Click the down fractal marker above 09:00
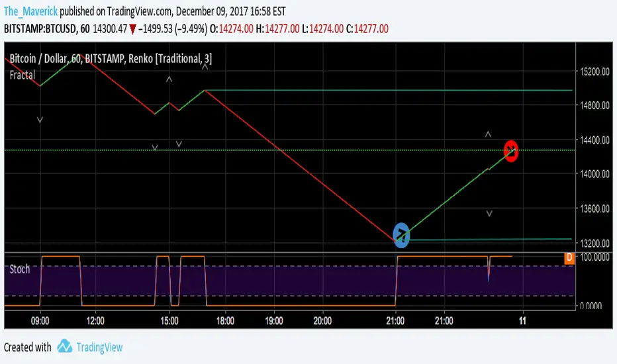 40,120
